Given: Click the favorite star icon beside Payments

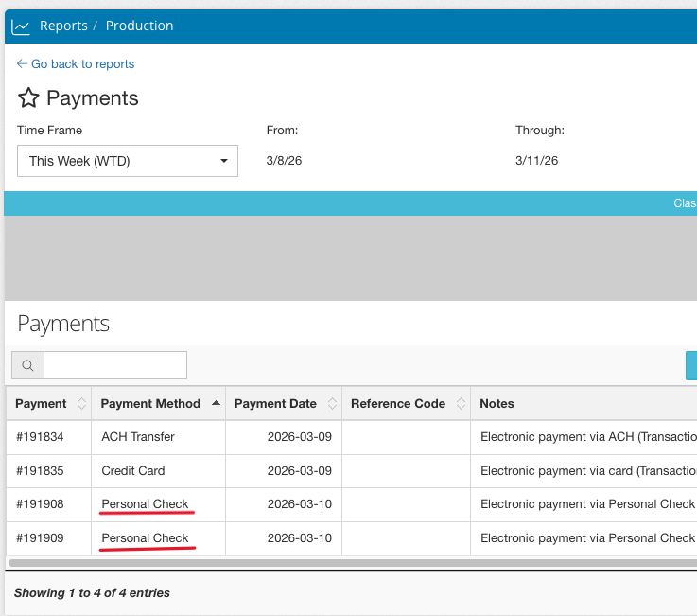Looking at the screenshot, I should coord(28,98).
